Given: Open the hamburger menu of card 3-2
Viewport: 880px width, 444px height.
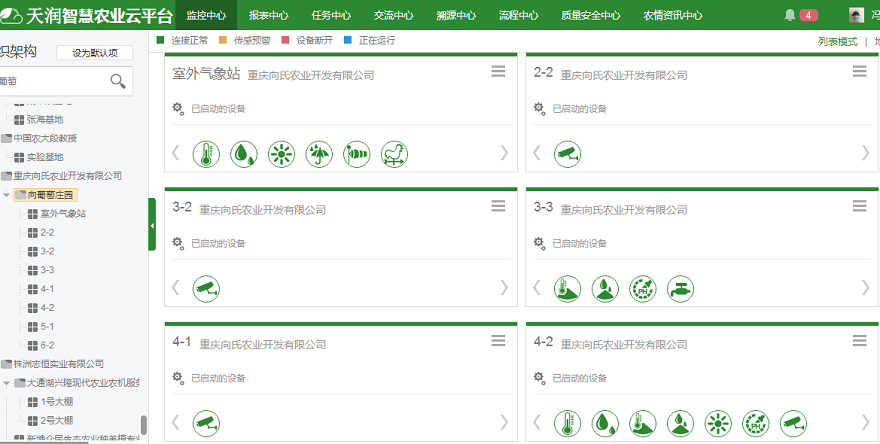Looking at the screenshot, I should coord(498,206).
